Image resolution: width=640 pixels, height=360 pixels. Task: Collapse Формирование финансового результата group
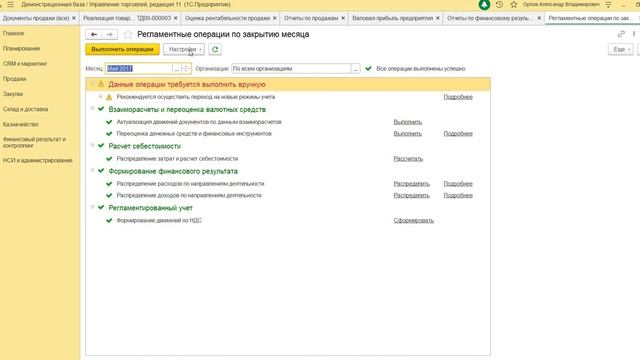tap(92, 170)
